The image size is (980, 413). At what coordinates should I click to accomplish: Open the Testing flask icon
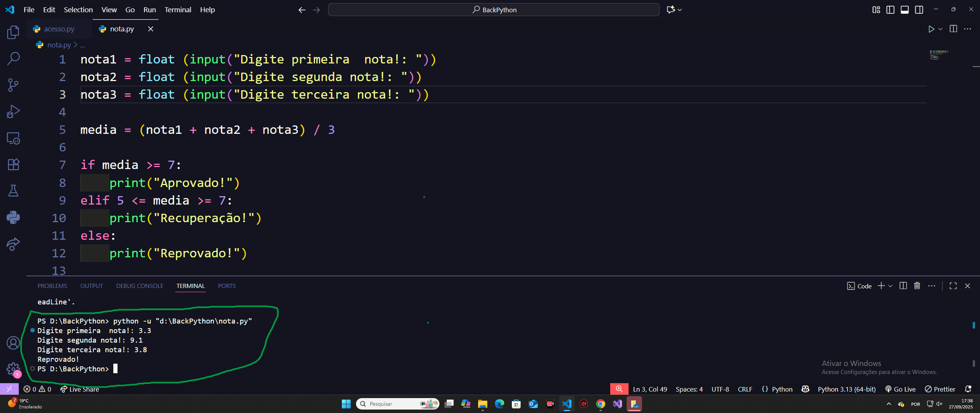[x=13, y=191]
